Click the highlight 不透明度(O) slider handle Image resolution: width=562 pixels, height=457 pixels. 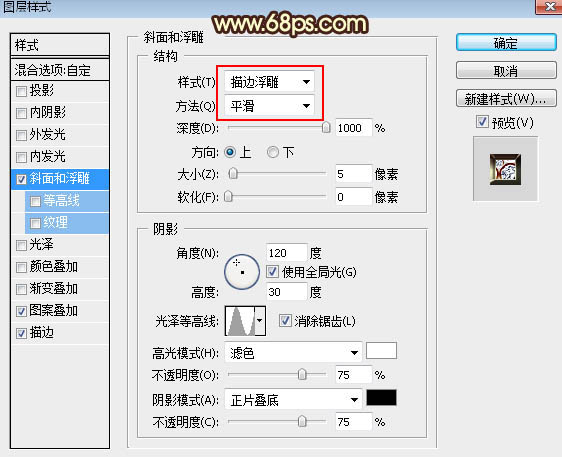[302, 375]
